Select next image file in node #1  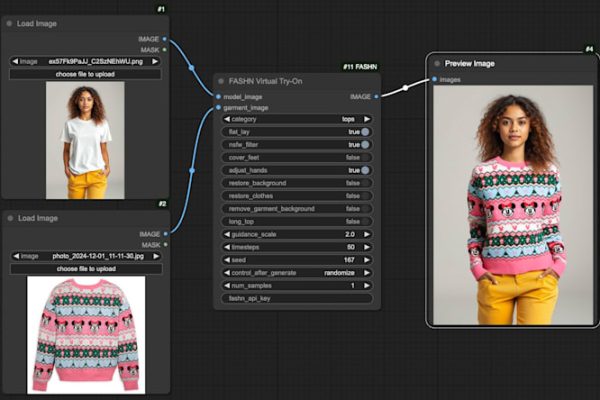(x=155, y=61)
